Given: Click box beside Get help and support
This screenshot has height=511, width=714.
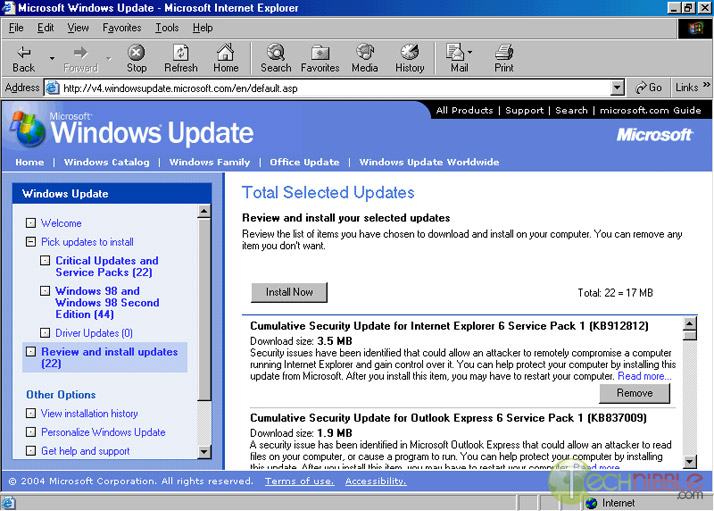Looking at the screenshot, I should point(31,450).
